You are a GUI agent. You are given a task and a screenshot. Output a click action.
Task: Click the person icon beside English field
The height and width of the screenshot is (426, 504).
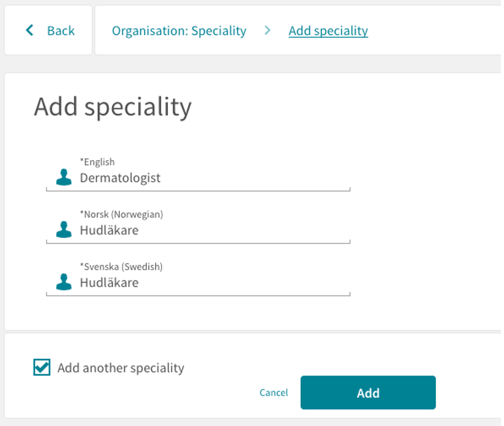coord(64,177)
